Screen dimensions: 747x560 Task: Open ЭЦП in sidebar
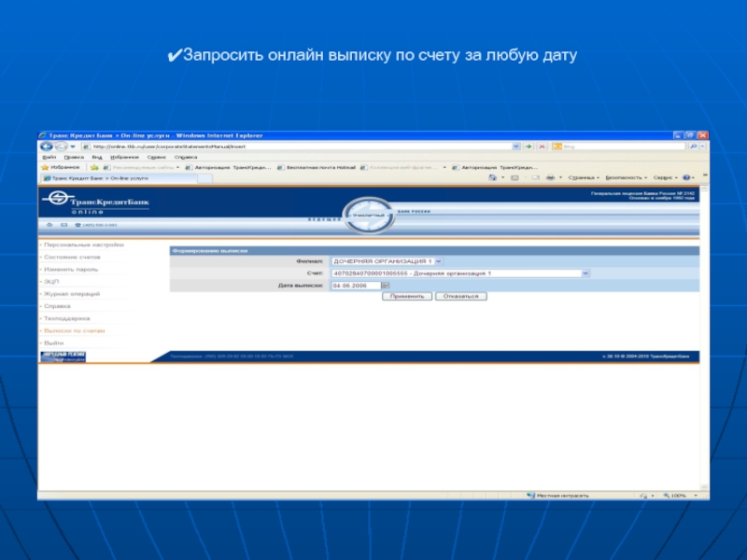pos(51,282)
